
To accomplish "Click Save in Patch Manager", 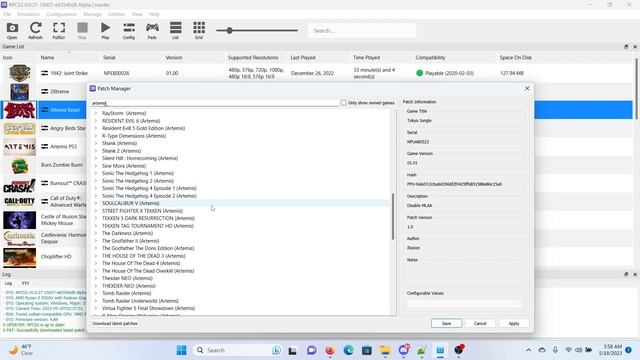I will 447,323.
